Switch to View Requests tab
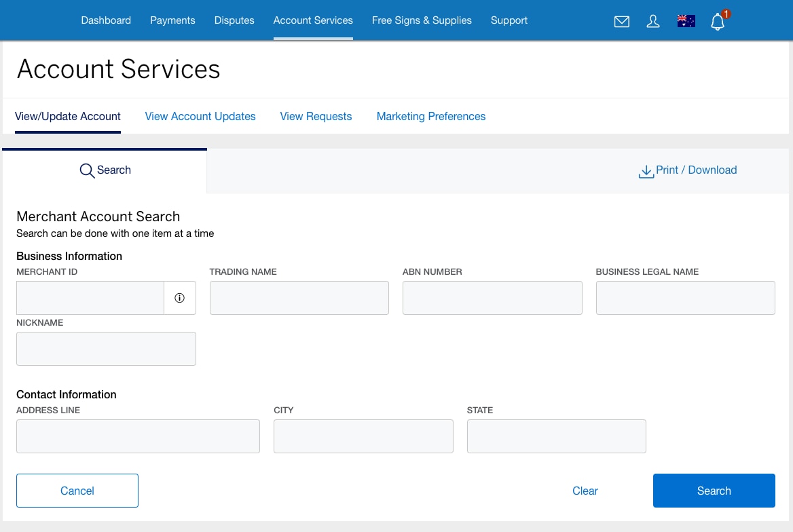This screenshot has height=532, width=793. pyautogui.click(x=316, y=116)
